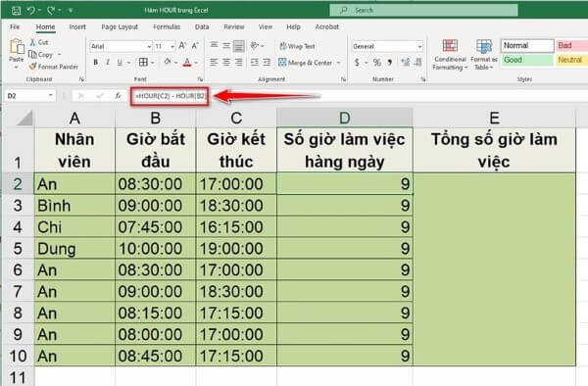Expand the Paste options arrow

(x=16, y=68)
